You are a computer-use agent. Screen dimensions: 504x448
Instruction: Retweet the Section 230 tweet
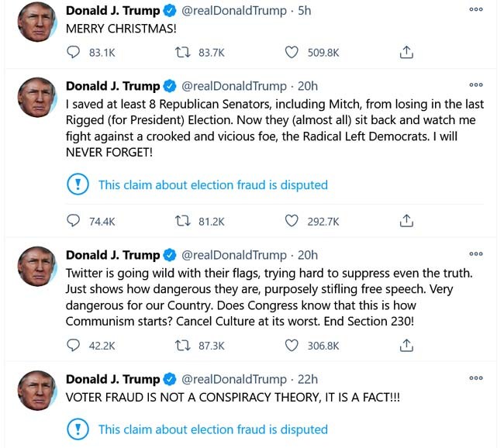[x=185, y=346]
